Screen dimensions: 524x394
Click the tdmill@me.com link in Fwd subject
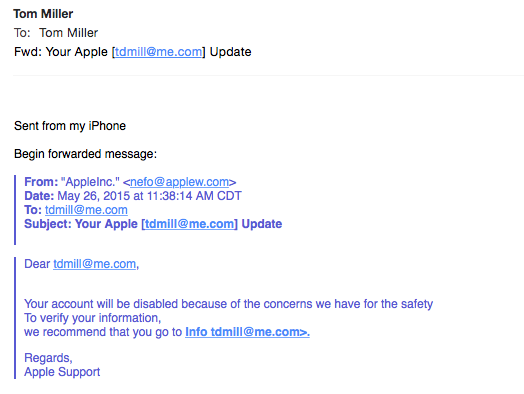point(158,52)
